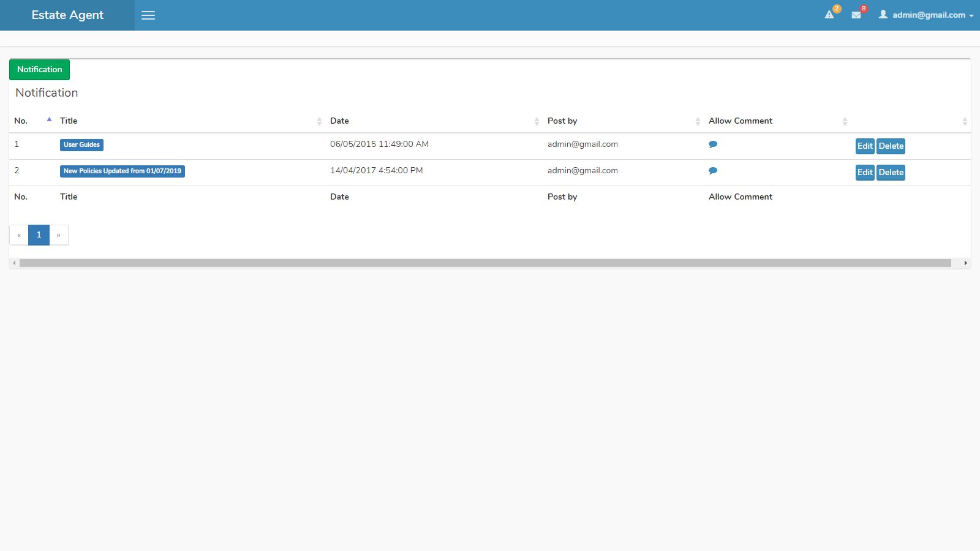Click the comment bubble for New Policies row
This screenshot has height=551, width=980.
click(x=713, y=171)
